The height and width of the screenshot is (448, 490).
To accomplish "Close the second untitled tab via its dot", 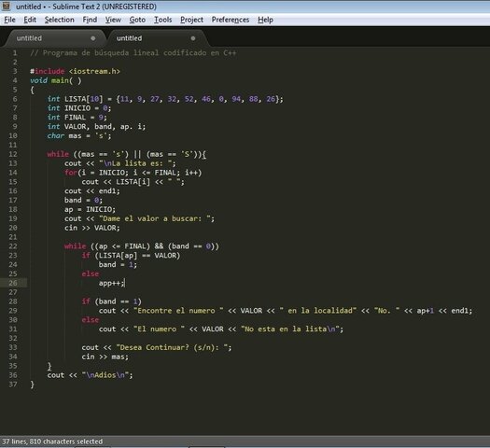I will tap(193, 38).
